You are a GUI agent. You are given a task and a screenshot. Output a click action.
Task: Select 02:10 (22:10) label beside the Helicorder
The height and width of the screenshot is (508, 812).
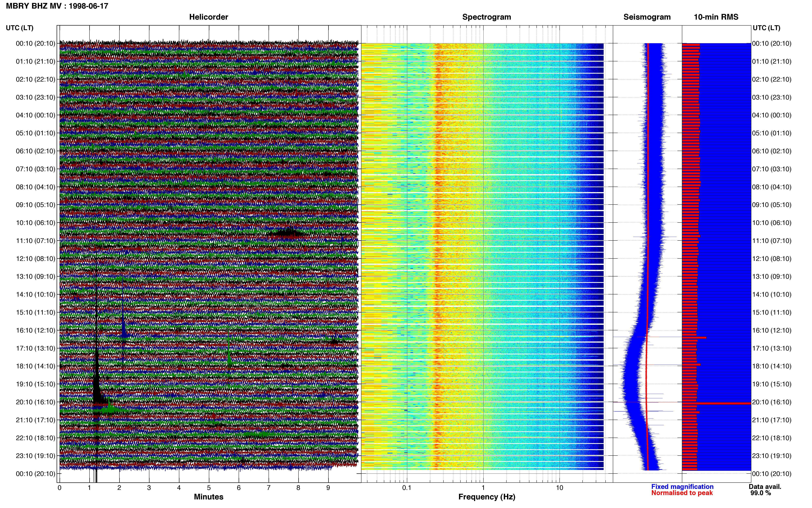click(x=36, y=79)
